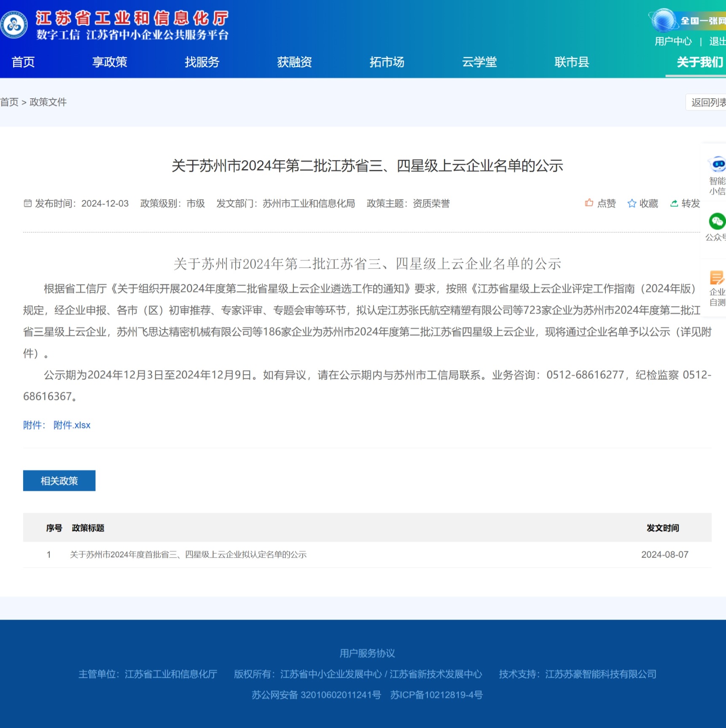The height and width of the screenshot is (728, 726).
Task: Open the related policy dated 2024-08-07
Action: pyautogui.click(x=188, y=555)
